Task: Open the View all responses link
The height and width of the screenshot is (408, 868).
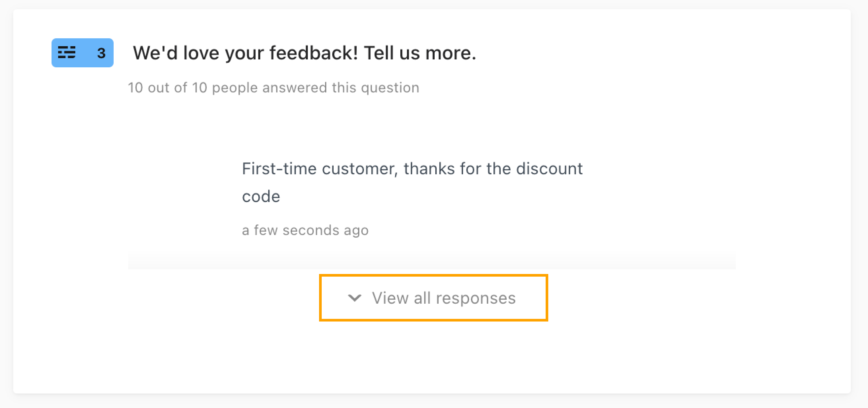Action: tap(433, 298)
